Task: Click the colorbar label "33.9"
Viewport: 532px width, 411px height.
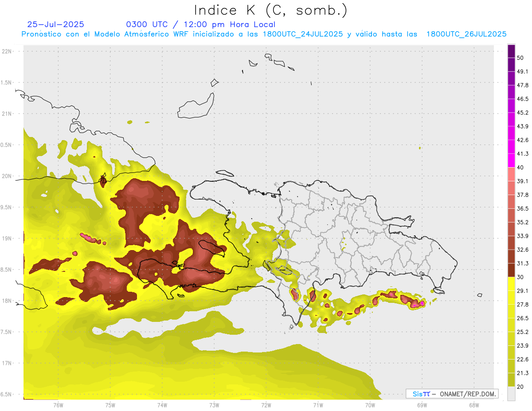Action: pyautogui.click(x=522, y=236)
